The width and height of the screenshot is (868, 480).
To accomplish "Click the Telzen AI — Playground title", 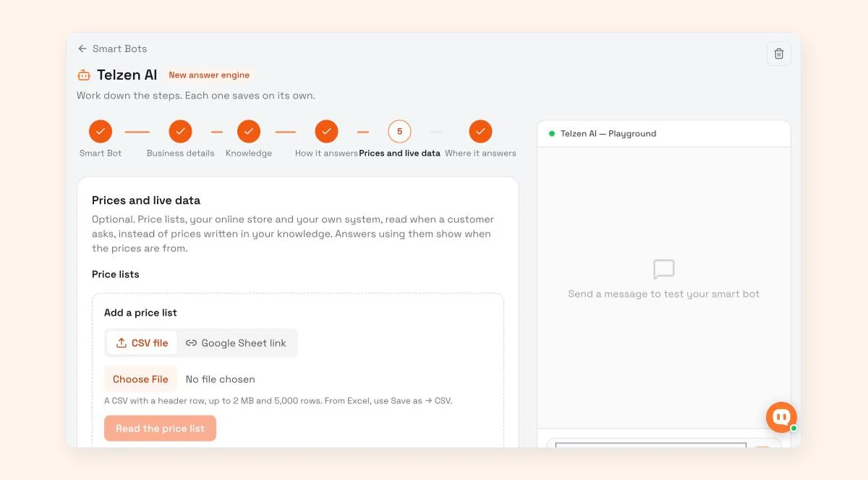I will pos(608,134).
